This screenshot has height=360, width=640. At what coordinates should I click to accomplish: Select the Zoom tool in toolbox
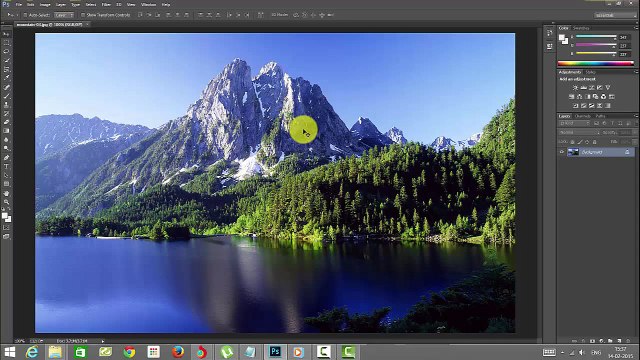coord(6,202)
